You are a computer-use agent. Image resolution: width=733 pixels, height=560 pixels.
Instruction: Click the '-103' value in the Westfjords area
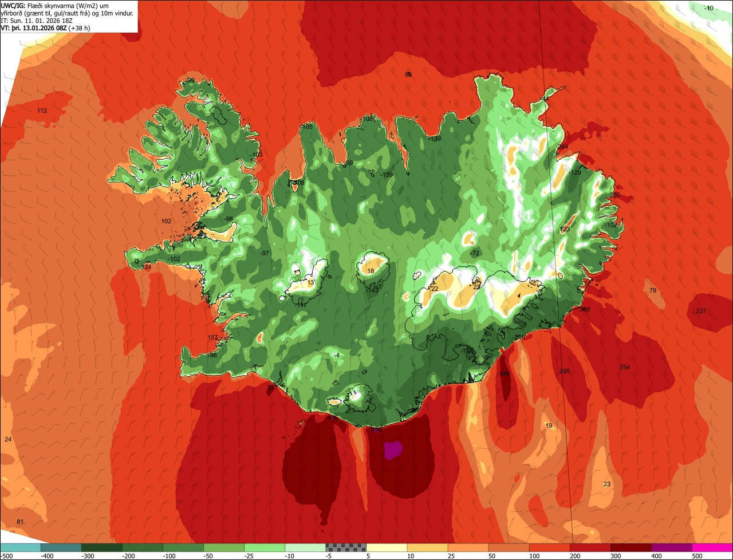pyautogui.click(x=257, y=155)
